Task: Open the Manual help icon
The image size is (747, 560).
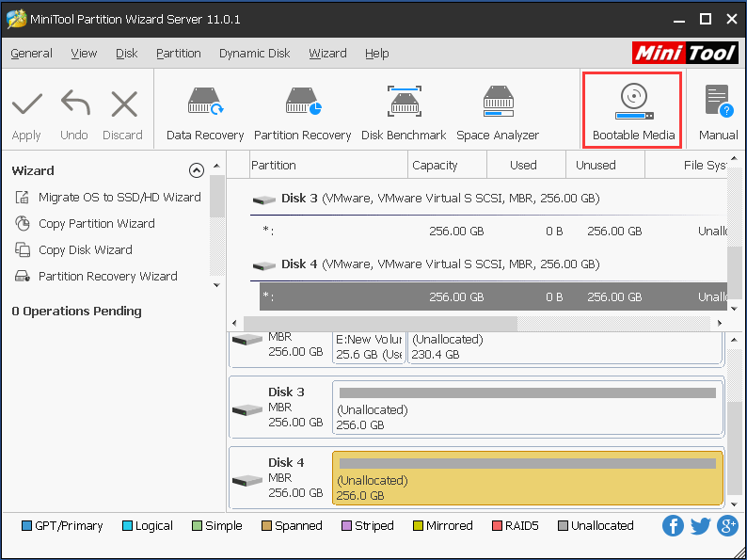Action: tap(718, 113)
